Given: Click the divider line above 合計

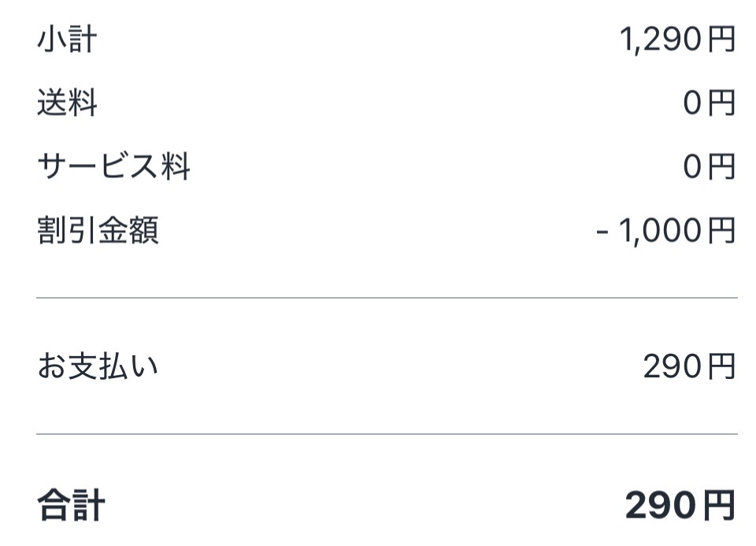Looking at the screenshot, I should click(x=387, y=434).
